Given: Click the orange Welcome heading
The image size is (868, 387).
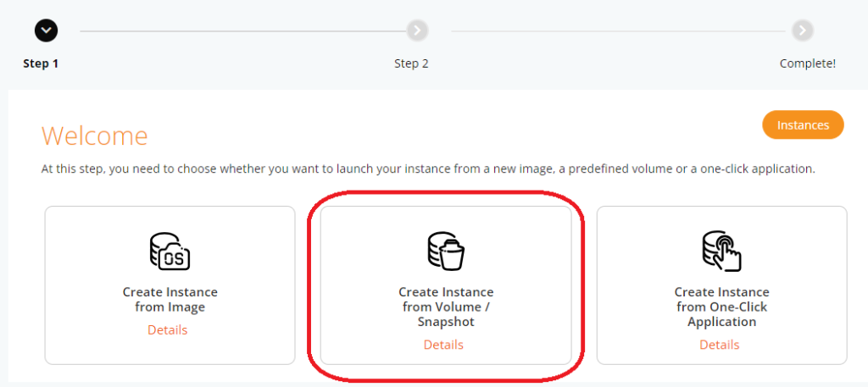Looking at the screenshot, I should tap(94, 135).
